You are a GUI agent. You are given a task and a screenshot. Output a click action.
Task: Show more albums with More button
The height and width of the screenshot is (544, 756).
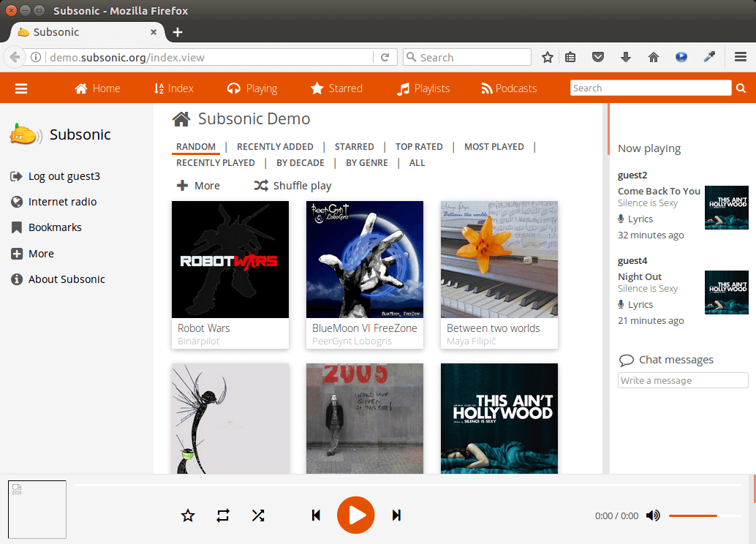click(198, 186)
